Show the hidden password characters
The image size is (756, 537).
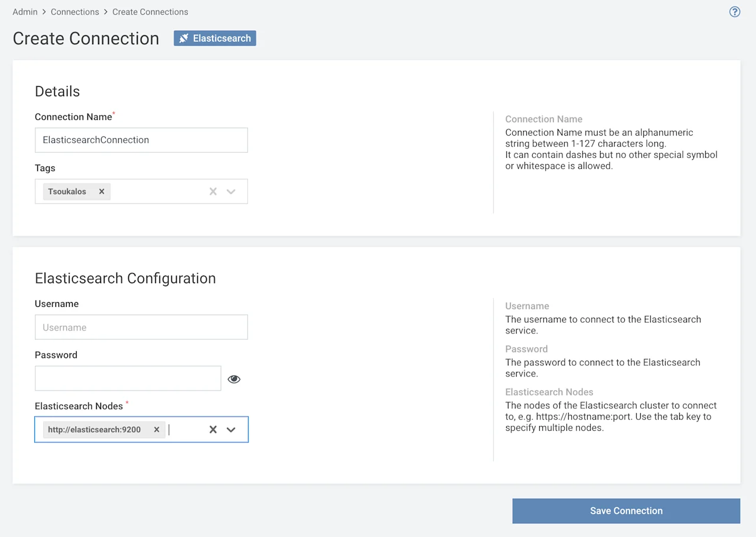click(x=234, y=379)
